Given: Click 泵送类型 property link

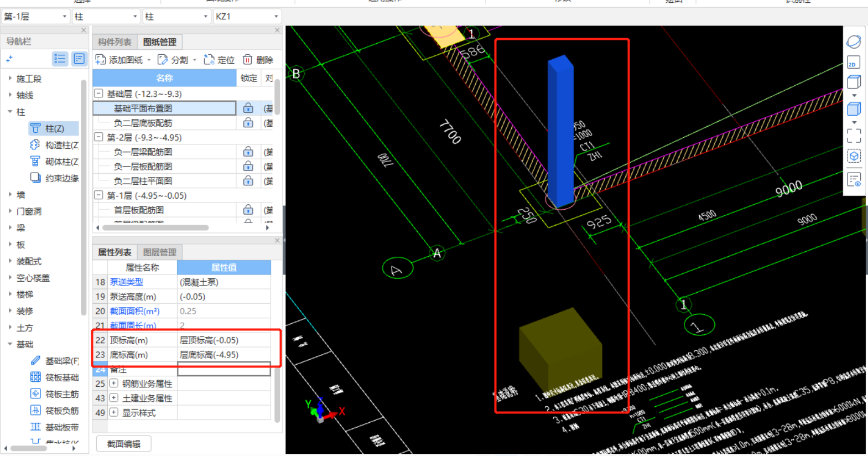Looking at the screenshot, I should [x=126, y=282].
